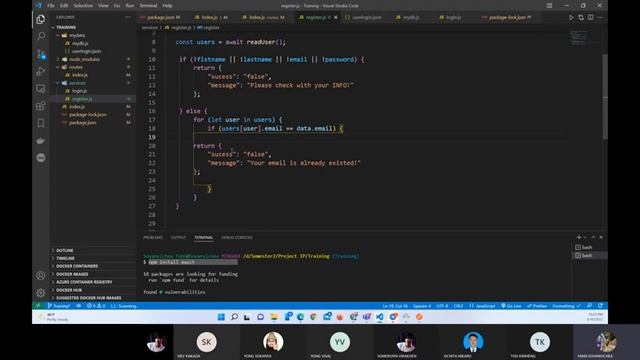Viewport: 640px width, 360px height.
Task: Click the notifications bell in status bar
Action: point(600,306)
